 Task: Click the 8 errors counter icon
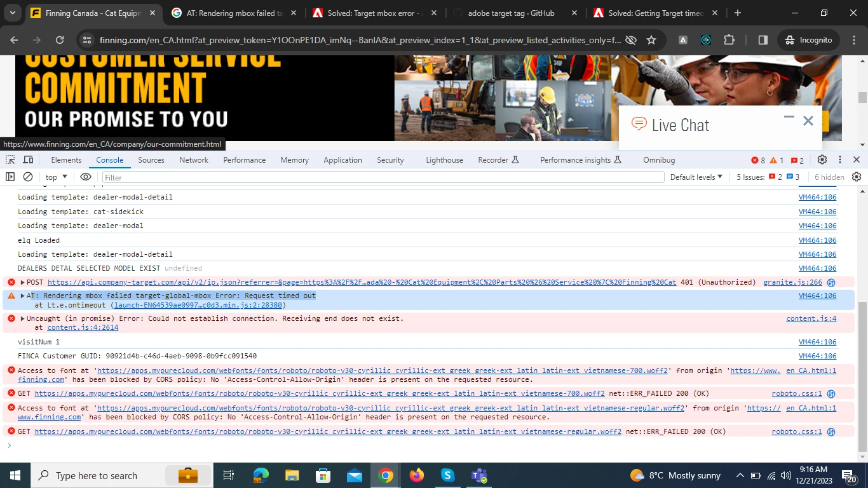(x=758, y=161)
